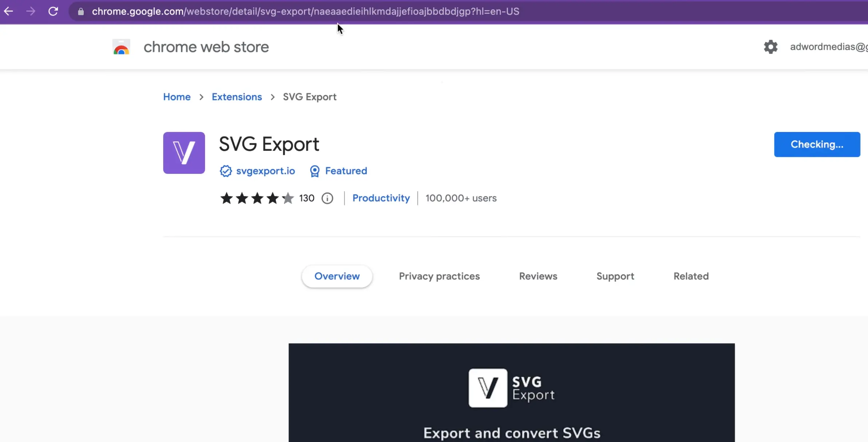868x442 pixels.
Task: Click the Featured badge icon
Action: (314, 171)
